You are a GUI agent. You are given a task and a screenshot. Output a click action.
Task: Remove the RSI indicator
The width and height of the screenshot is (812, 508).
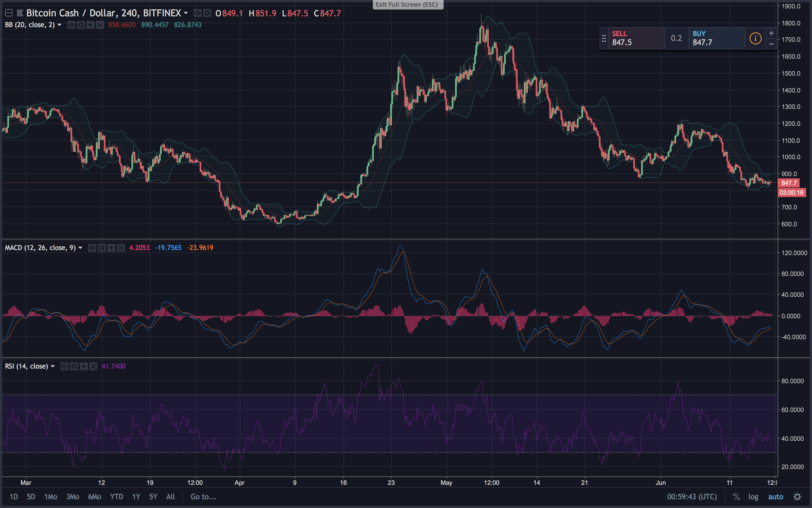pos(93,366)
